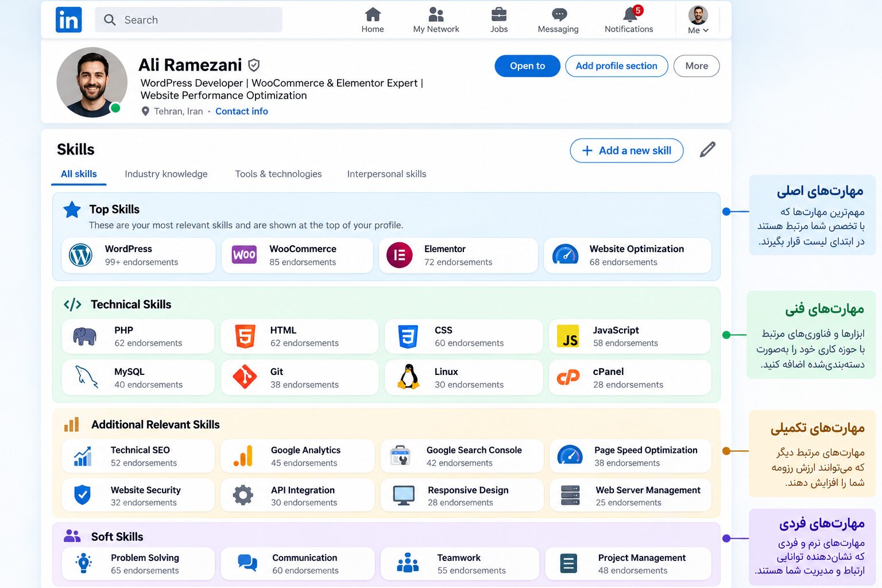
Task: Click the PHP elephant icon
Action: coord(84,336)
